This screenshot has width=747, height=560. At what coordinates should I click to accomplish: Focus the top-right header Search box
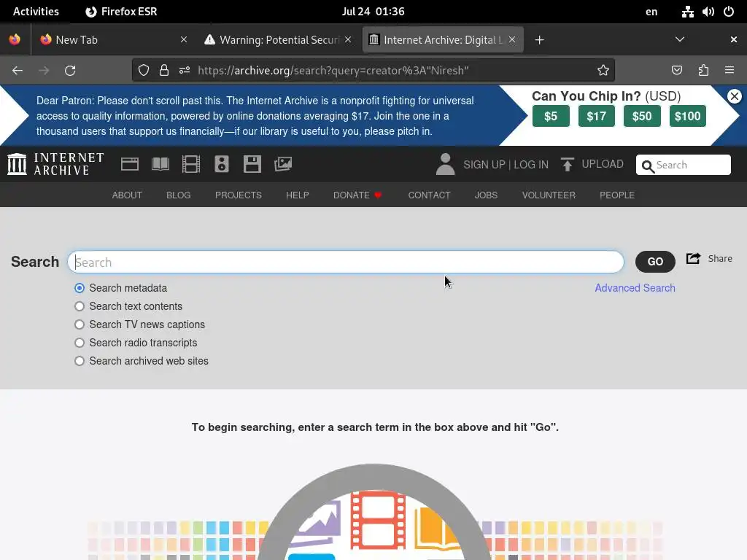pos(683,165)
